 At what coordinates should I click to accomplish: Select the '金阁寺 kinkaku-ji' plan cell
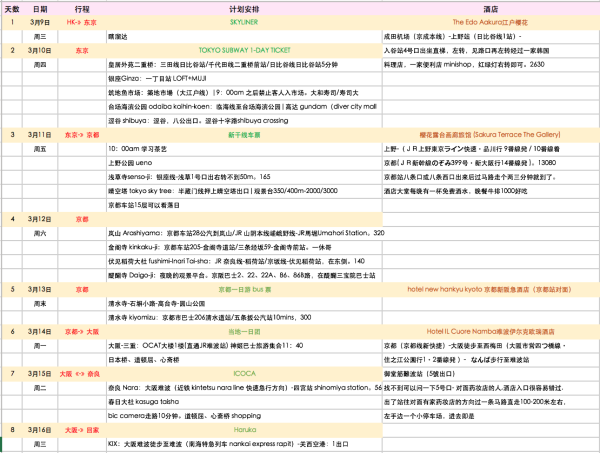click(244, 248)
